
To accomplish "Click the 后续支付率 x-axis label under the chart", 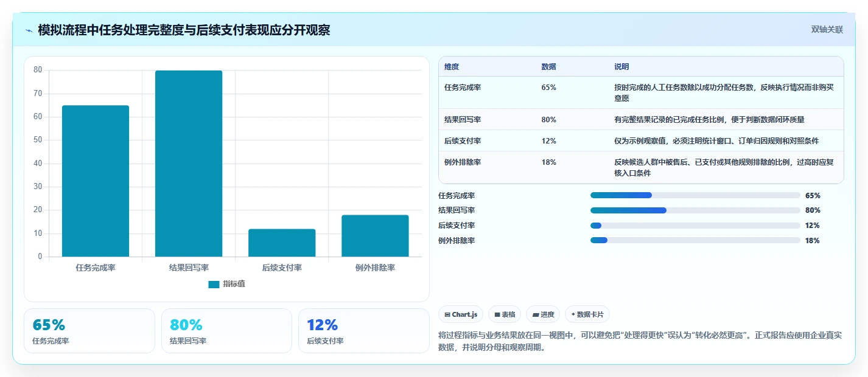I will pyautogui.click(x=282, y=268).
